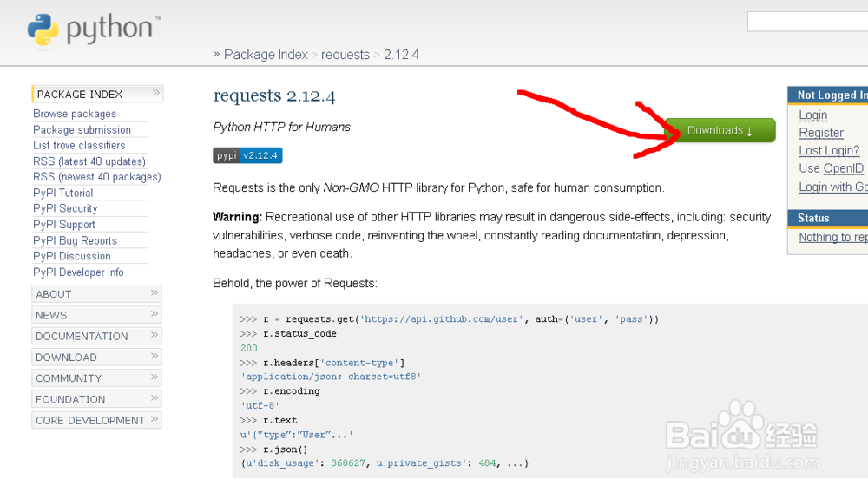Expand FOUNDATION chevron arrow
The height and width of the screenshot is (492, 868).
pos(155,398)
